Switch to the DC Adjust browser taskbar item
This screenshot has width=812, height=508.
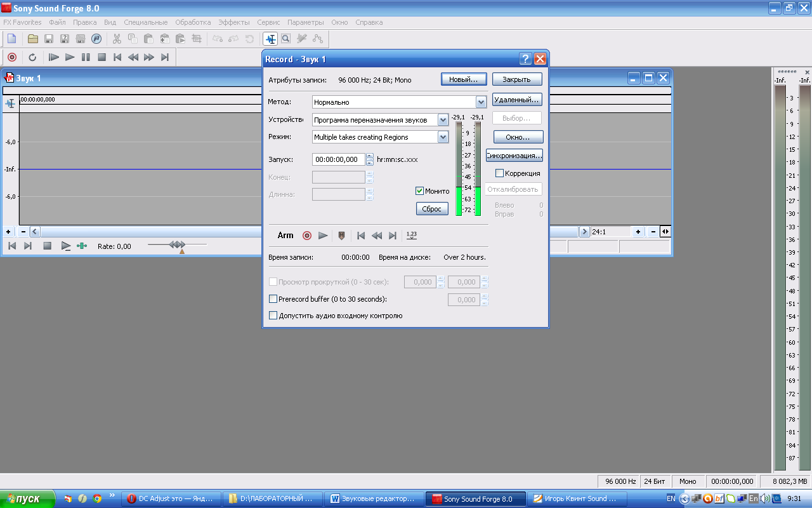173,499
